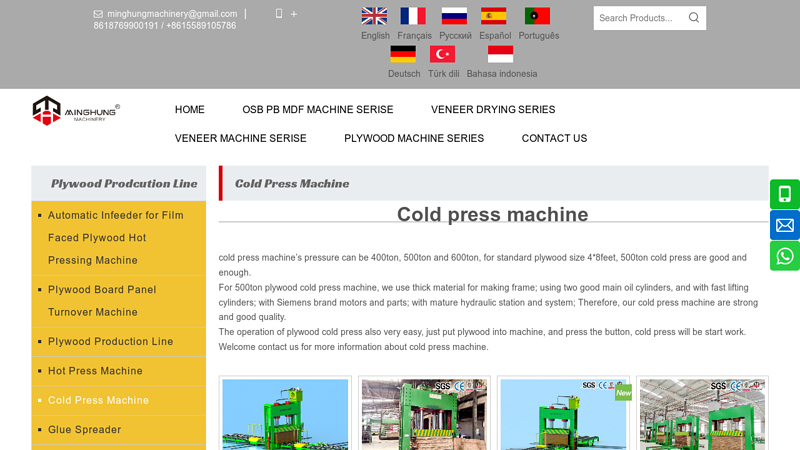Image resolution: width=800 pixels, height=450 pixels.
Task: Select the UK flag for English
Action: [x=374, y=16]
